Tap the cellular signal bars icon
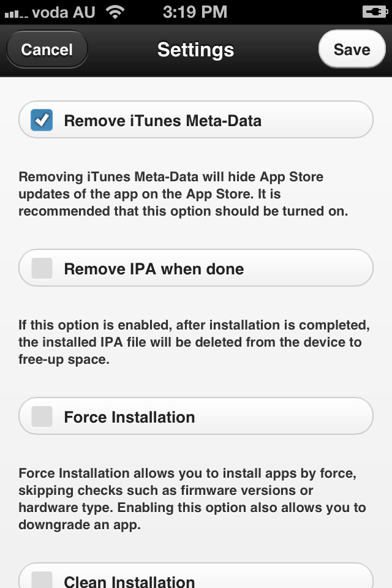 click(x=16, y=14)
